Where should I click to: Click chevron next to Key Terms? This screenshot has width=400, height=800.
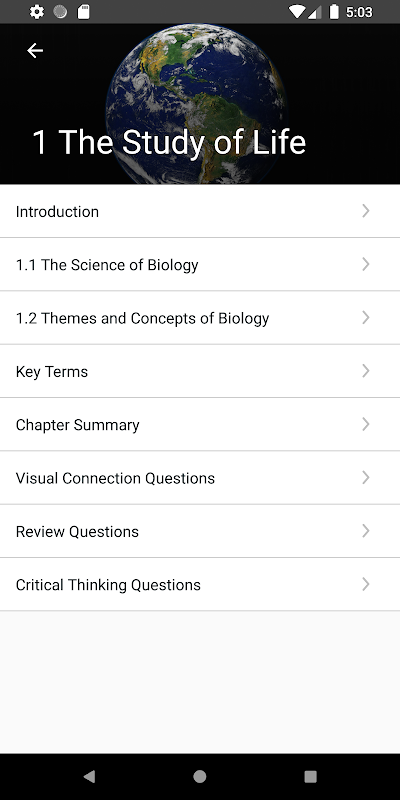tap(366, 371)
